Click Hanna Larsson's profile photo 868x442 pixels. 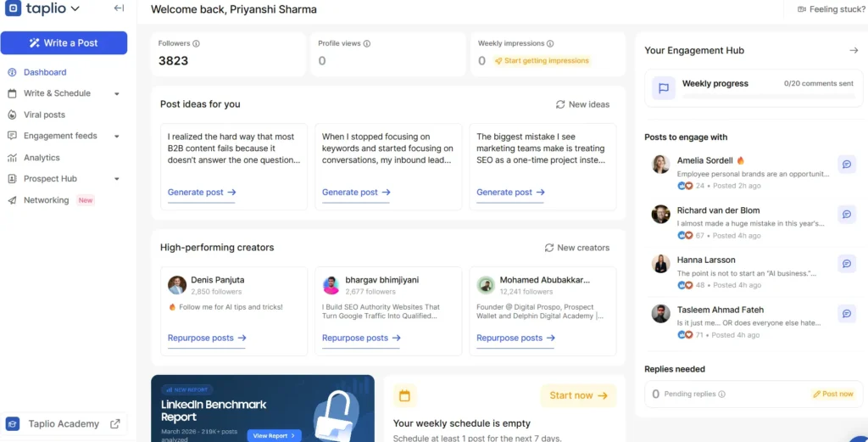click(661, 264)
